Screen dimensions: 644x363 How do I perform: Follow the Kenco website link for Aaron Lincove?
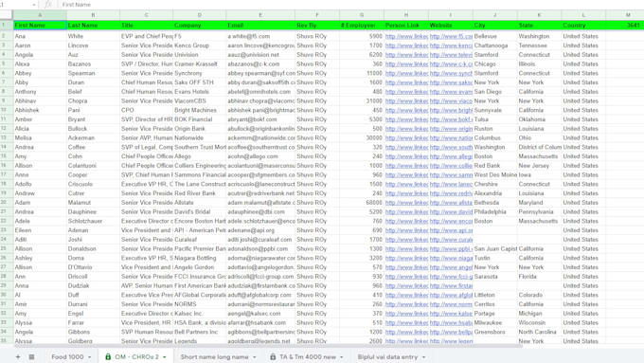[x=451, y=45]
